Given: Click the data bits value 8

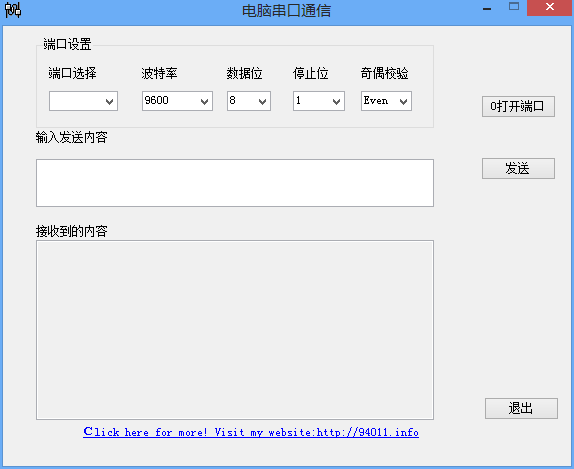Looking at the screenshot, I should click(232, 100).
